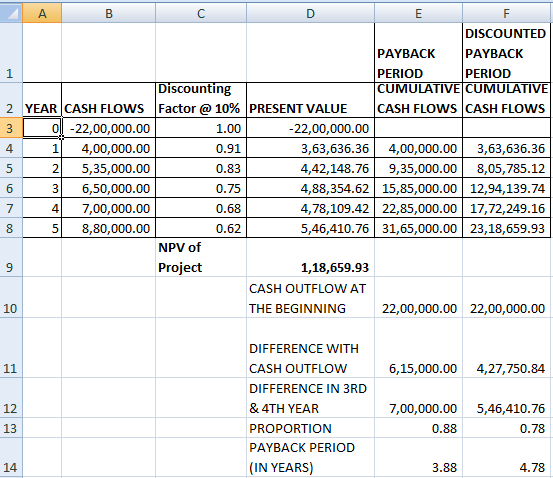The height and width of the screenshot is (478, 553).
Task: Click PAYBACK PERIOD (IN YEARS) label
Action: 310,458
